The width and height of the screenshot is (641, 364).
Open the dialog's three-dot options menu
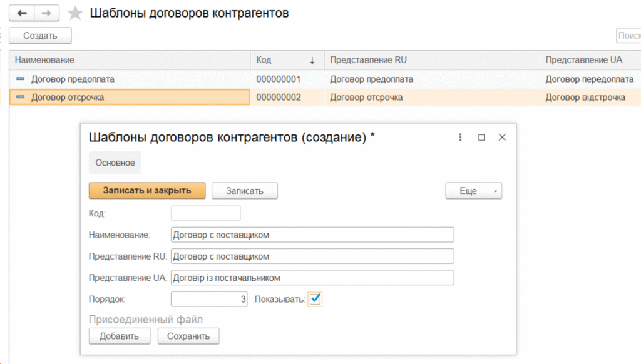point(460,138)
